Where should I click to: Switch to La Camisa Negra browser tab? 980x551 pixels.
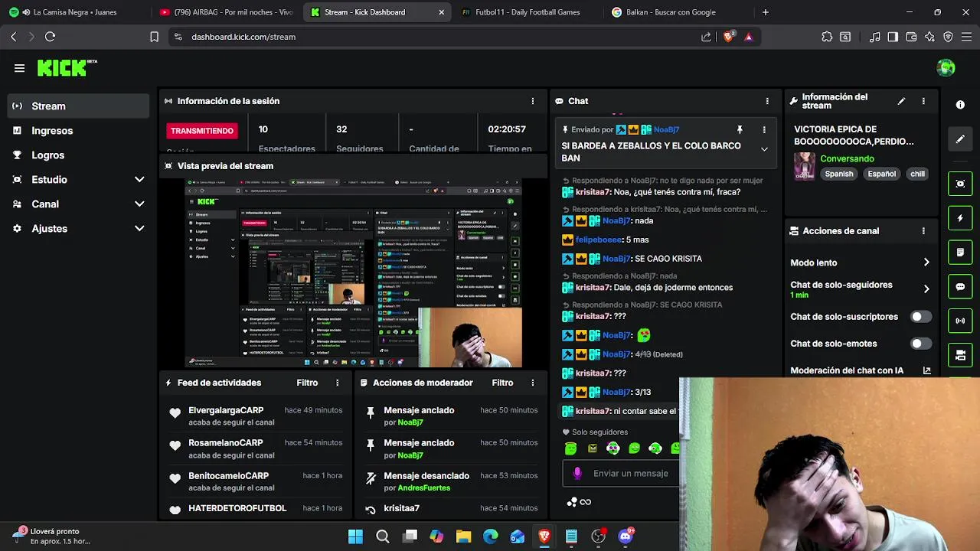[75, 12]
